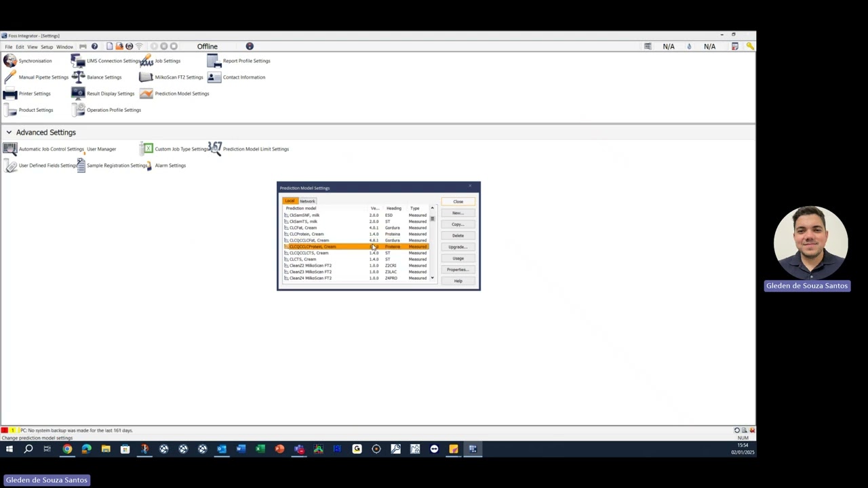
Task: Click the new document toolbar icon
Action: point(109,46)
